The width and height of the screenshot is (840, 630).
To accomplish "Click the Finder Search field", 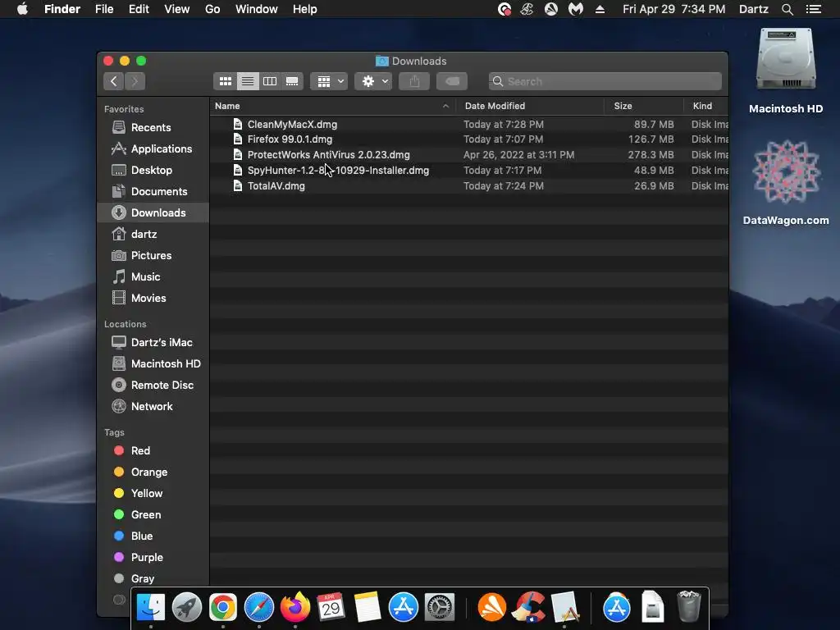I will coord(605,81).
